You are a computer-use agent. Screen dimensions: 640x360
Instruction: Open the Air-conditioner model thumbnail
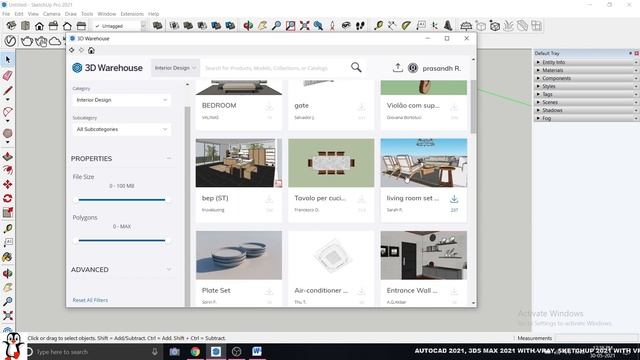click(x=331, y=256)
